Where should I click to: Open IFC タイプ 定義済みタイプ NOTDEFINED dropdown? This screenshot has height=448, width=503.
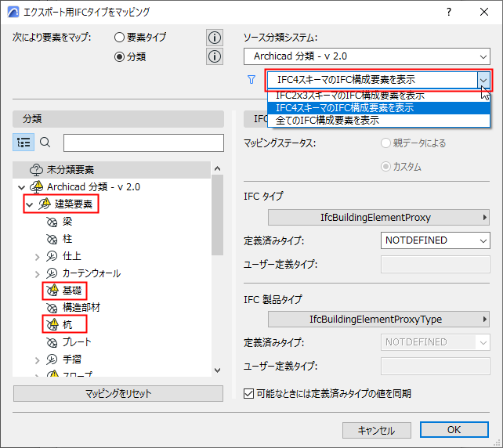pyautogui.click(x=436, y=240)
